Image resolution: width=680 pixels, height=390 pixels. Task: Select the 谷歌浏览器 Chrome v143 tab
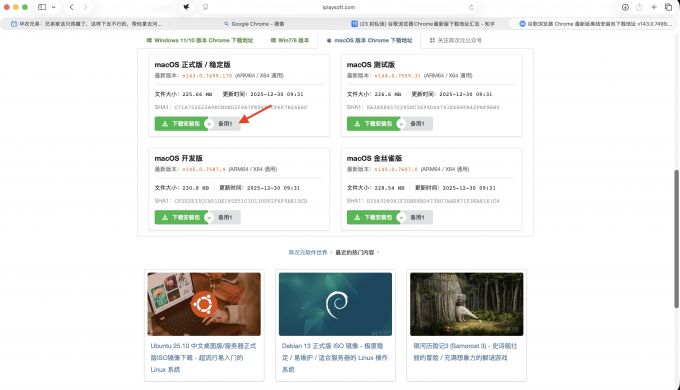(595, 24)
